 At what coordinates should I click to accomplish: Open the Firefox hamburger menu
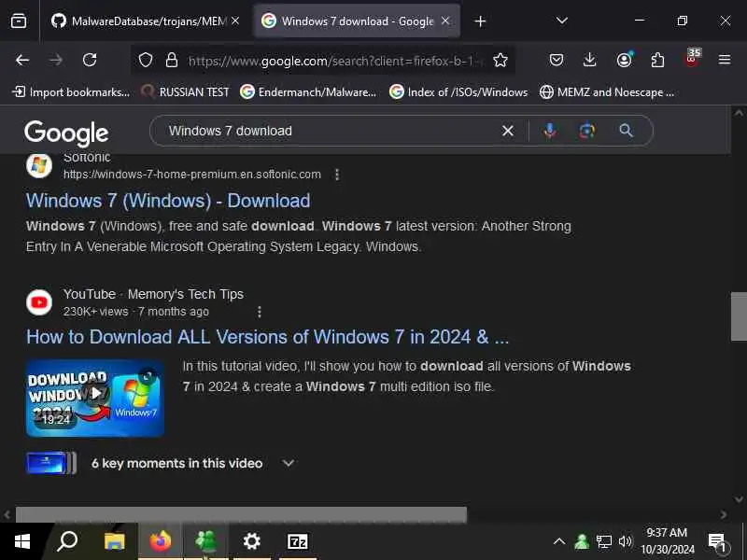725,60
